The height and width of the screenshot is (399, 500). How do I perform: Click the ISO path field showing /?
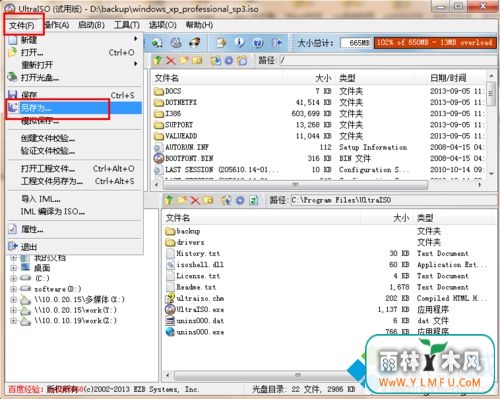[387, 60]
